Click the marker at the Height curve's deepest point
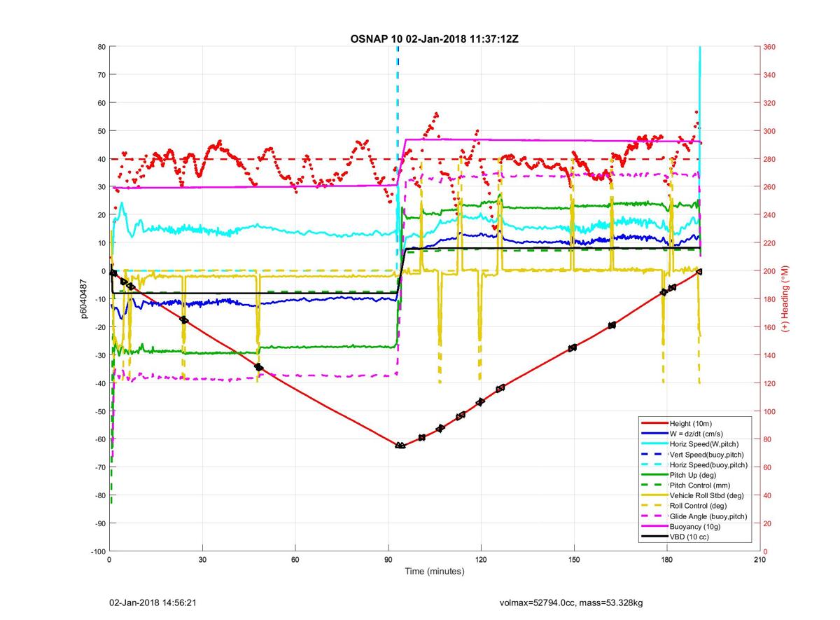The image size is (840, 620). click(400, 446)
